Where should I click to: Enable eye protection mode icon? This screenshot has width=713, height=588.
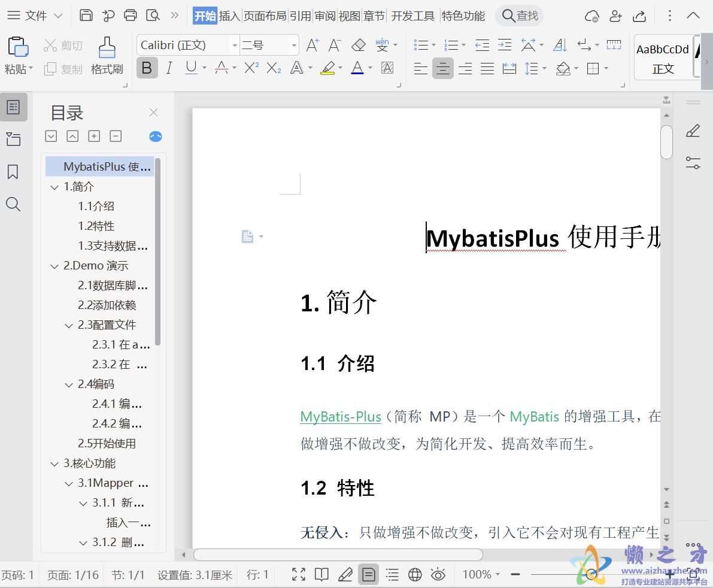438,574
